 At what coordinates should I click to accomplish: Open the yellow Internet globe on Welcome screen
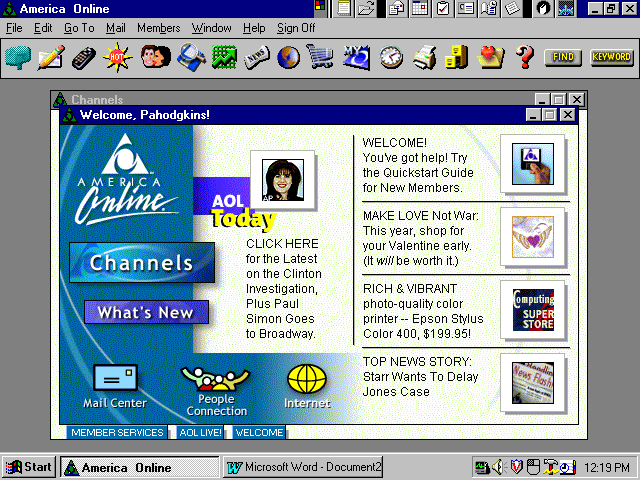pos(307,386)
